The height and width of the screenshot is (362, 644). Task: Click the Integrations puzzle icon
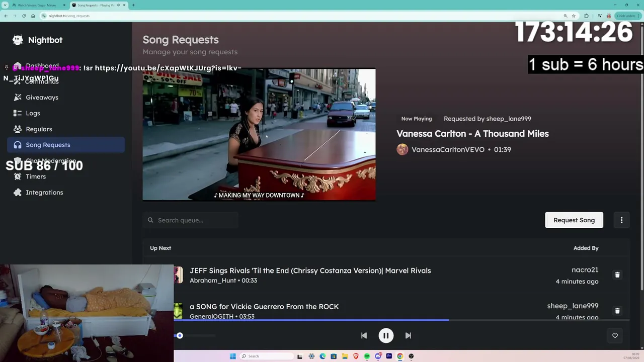[x=18, y=193]
